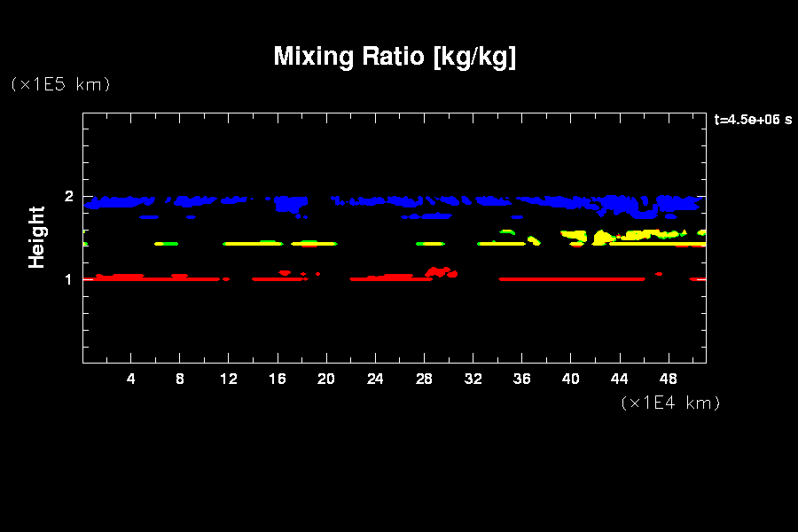The image size is (798, 532).
Task: Click x-axis tick label 12
Action: (x=229, y=379)
